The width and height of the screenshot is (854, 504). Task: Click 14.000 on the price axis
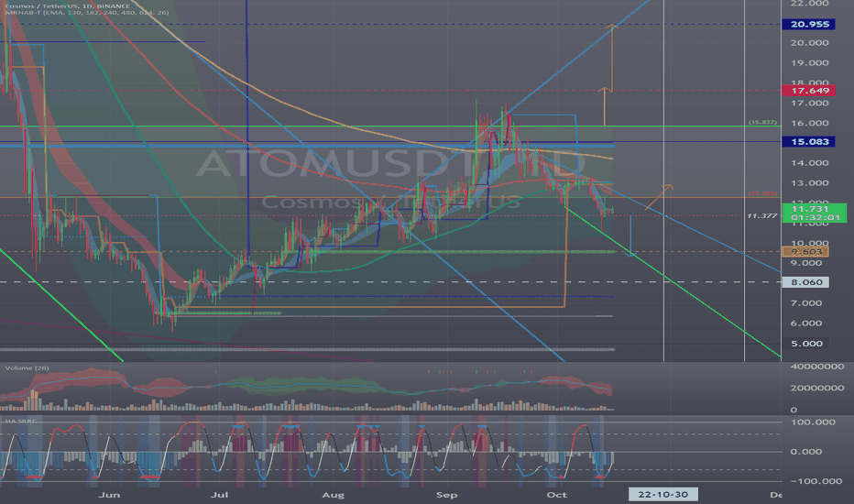(x=810, y=163)
